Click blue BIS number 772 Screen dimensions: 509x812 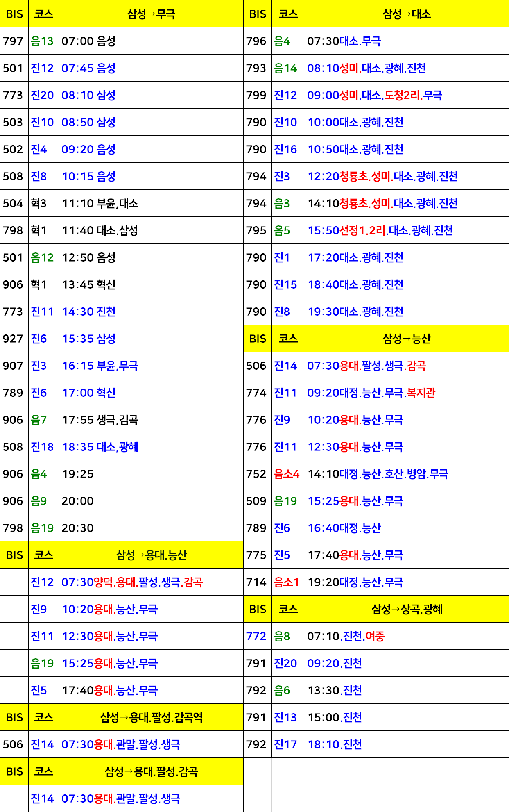click(256, 636)
